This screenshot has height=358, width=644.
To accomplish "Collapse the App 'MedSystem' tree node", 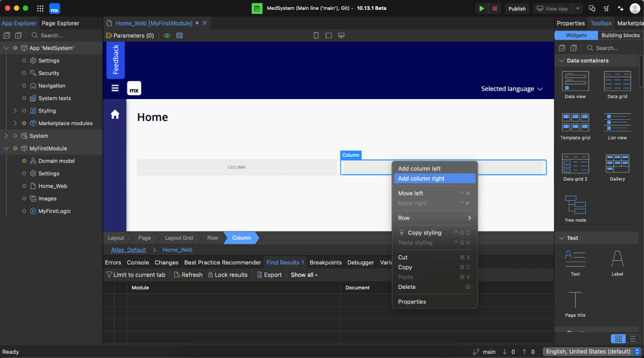I will coord(6,48).
